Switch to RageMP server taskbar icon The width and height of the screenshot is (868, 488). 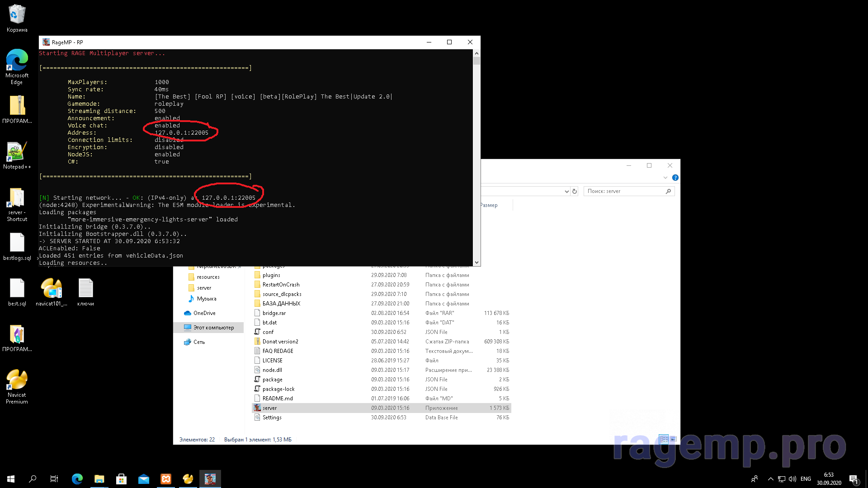point(210,479)
